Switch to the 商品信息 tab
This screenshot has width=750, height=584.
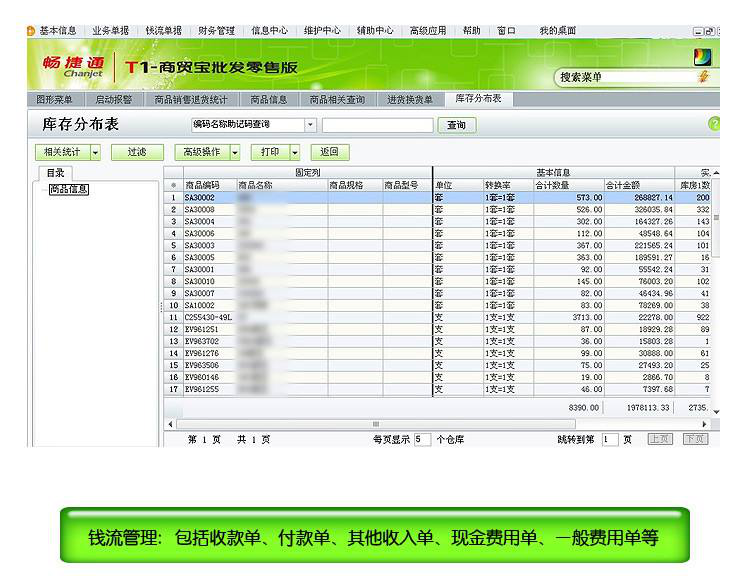268,100
